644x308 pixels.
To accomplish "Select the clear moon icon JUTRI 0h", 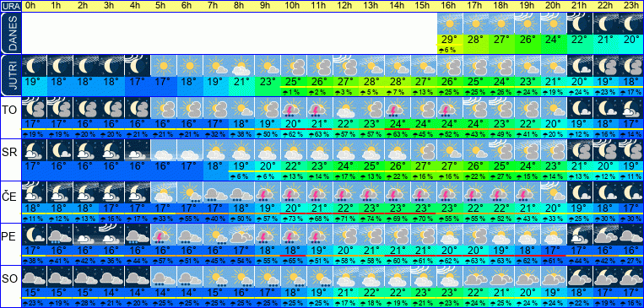I will click(34, 66).
